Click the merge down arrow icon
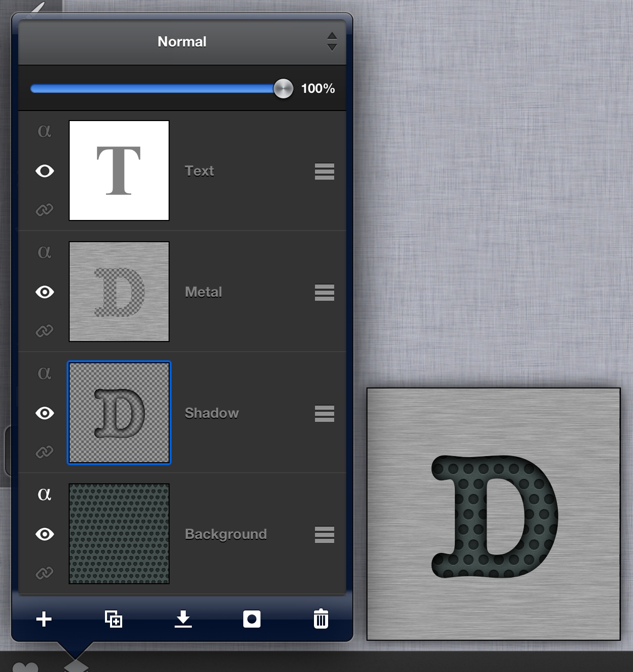The width and height of the screenshot is (633, 672). click(x=183, y=619)
